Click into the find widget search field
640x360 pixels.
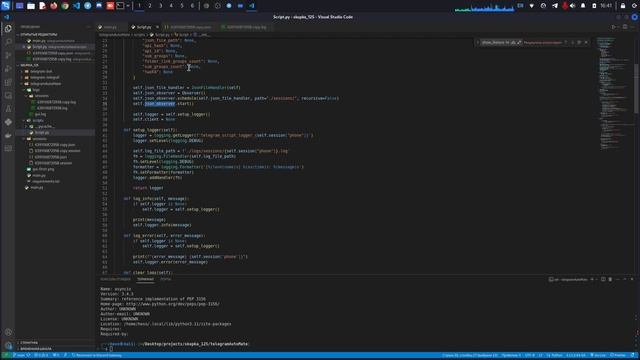tap(494, 42)
